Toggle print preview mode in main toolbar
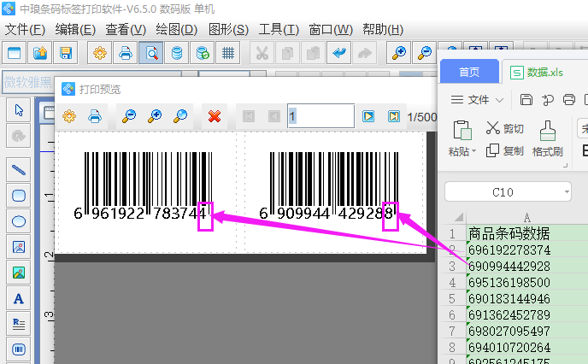The width and height of the screenshot is (588, 364). tap(150, 53)
